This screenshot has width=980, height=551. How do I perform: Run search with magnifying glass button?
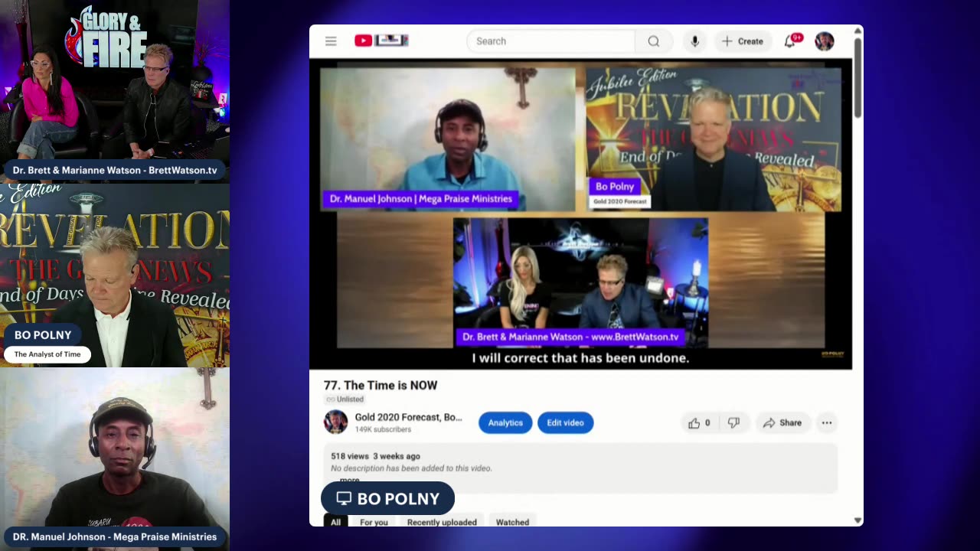(654, 41)
